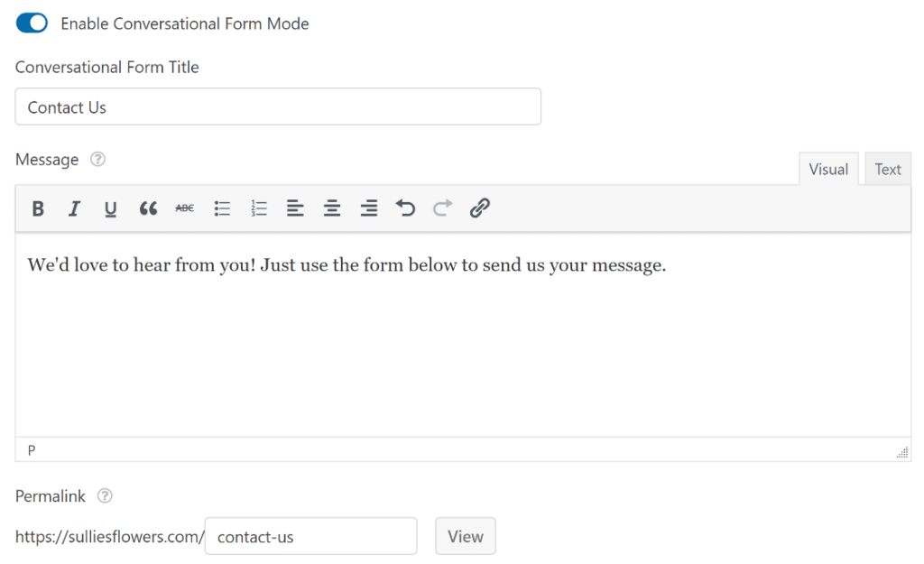Click the View permalink button
This screenshot has width=924, height=564.
[465, 535]
